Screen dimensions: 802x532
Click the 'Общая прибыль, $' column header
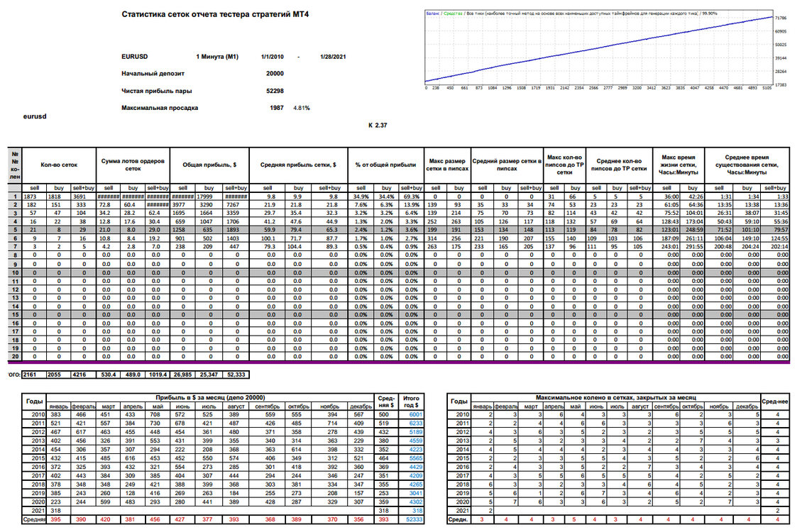(x=209, y=165)
